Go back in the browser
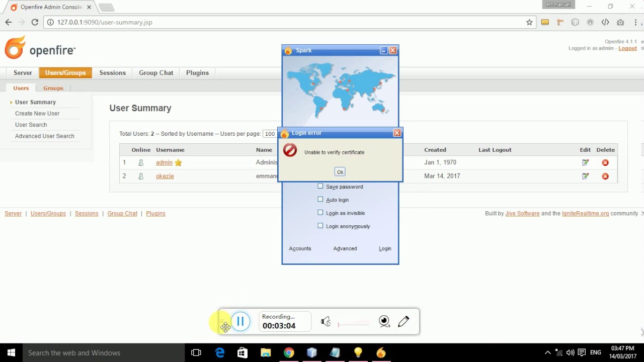Image resolution: width=644 pixels, height=362 pixels. 9,22
